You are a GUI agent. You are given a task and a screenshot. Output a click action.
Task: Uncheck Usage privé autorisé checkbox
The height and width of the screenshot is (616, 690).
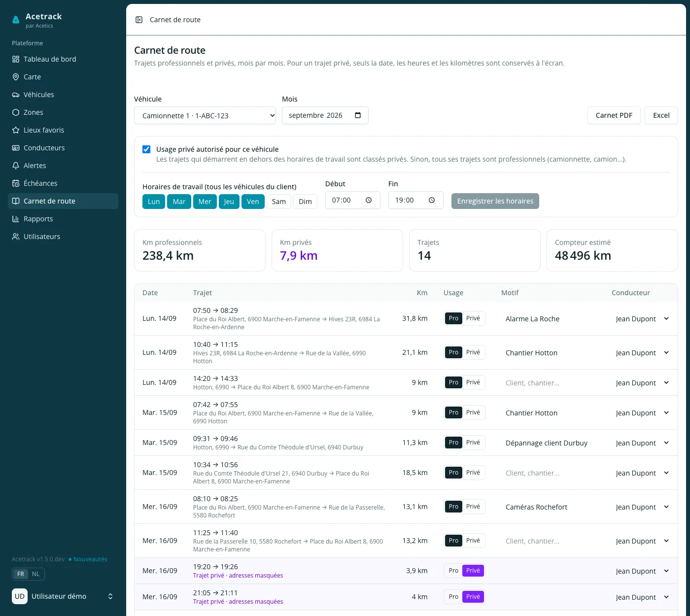tap(146, 149)
